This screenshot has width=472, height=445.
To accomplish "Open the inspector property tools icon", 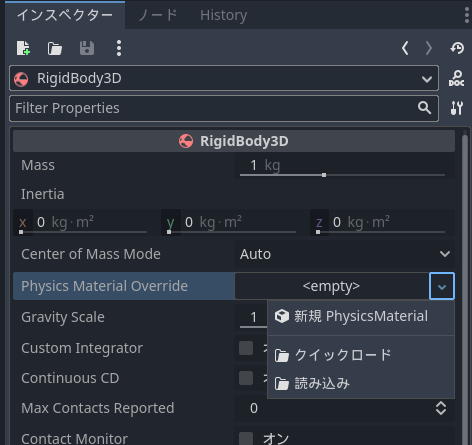I will pyautogui.click(x=457, y=108).
